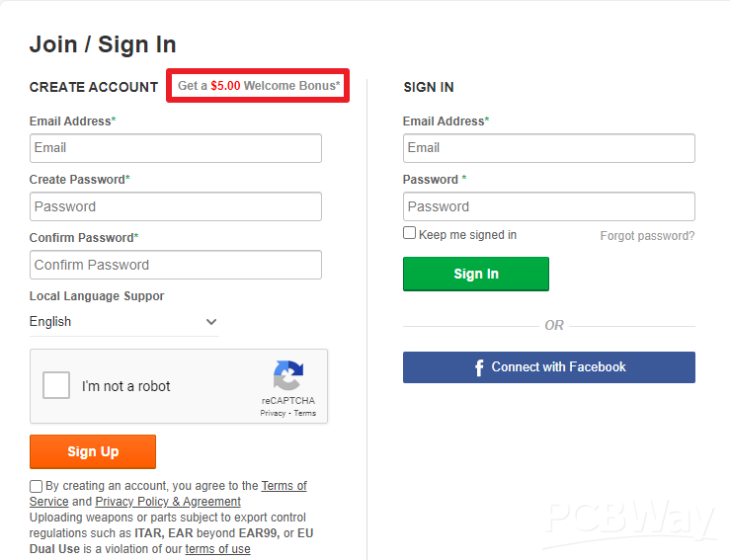
Task: Click the Facebook logo icon
Action: point(479,367)
